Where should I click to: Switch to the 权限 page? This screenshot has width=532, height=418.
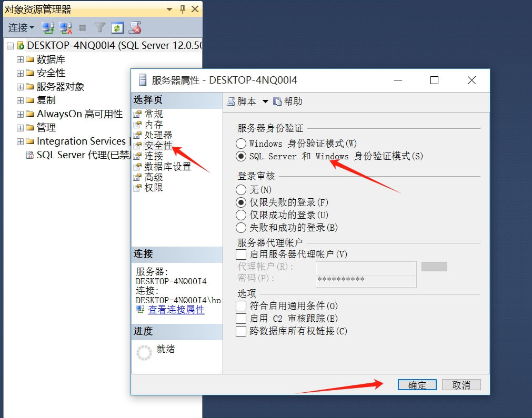[153, 188]
